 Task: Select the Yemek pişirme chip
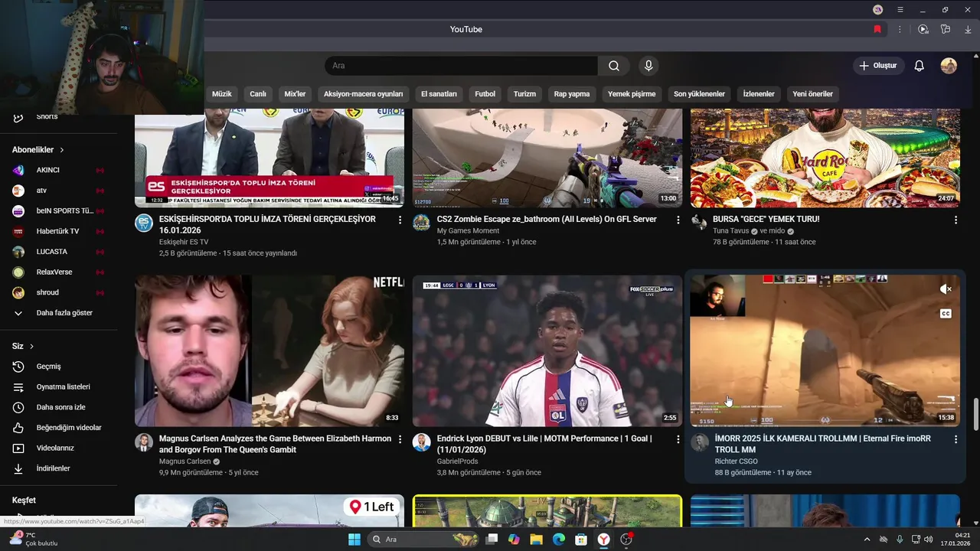[x=632, y=94]
